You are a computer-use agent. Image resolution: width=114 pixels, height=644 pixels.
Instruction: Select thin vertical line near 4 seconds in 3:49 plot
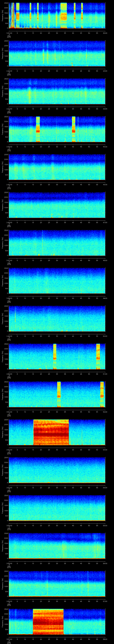coord(15,317)
